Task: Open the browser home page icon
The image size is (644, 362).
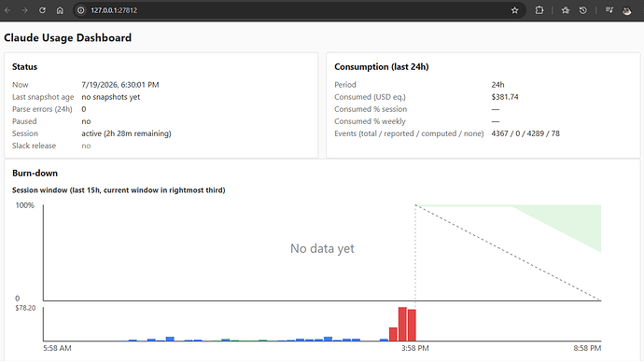Action: pyautogui.click(x=60, y=10)
